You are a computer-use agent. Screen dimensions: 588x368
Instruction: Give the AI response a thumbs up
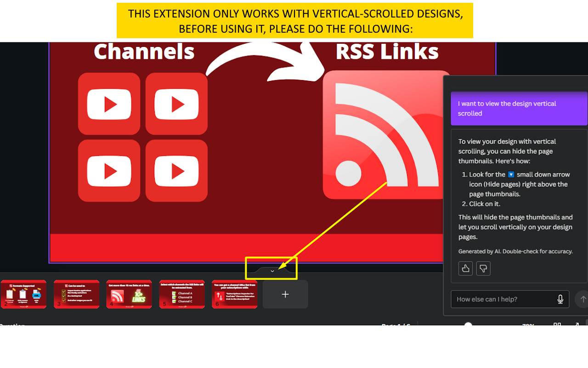[x=465, y=268]
